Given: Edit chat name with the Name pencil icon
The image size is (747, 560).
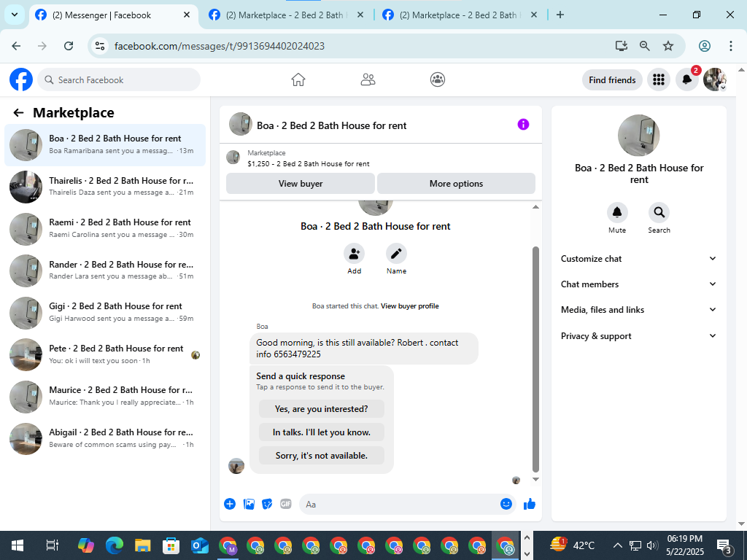Looking at the screenshot, I should [396, 253].
